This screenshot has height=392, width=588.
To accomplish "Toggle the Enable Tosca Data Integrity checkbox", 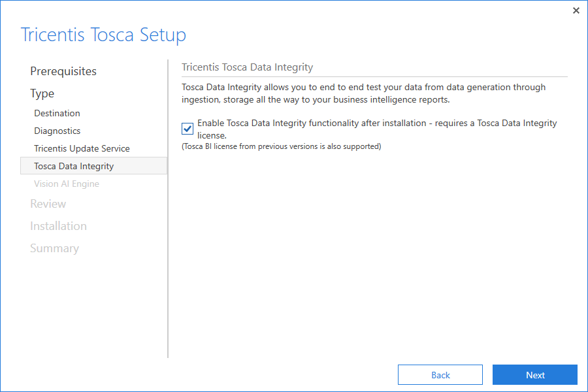I will [188, 129].
